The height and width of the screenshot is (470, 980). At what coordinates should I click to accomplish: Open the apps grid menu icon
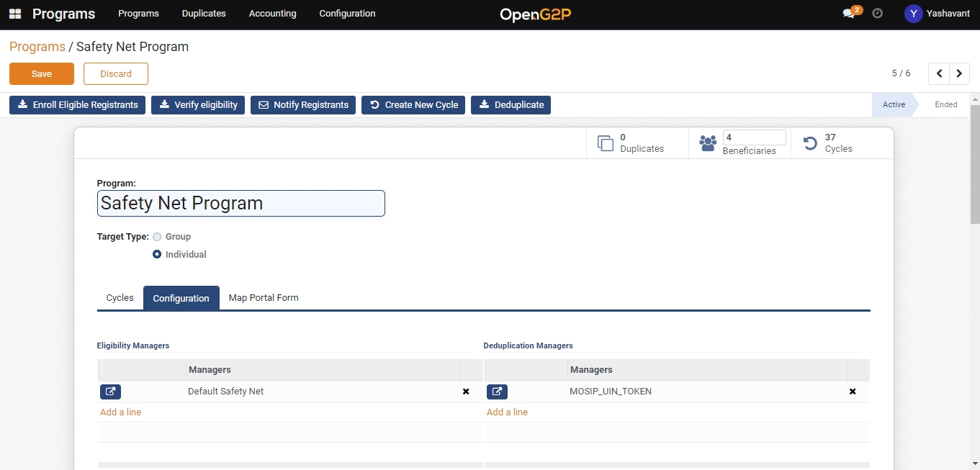(x=15, y=14)
